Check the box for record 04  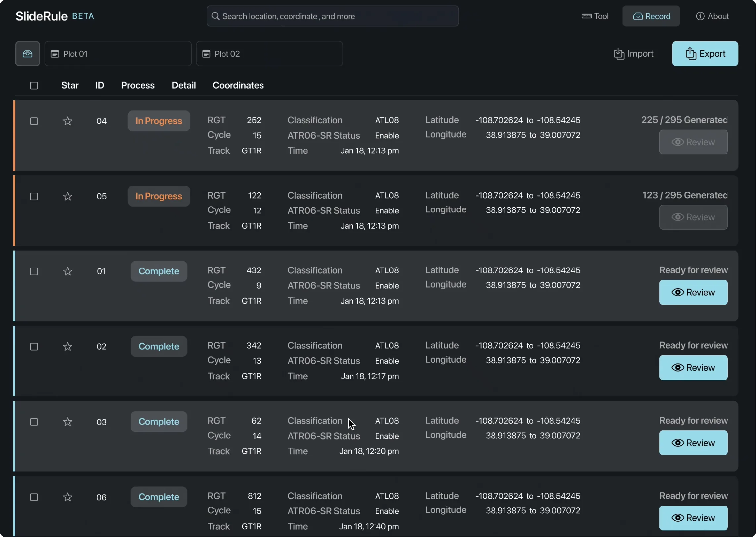tap(34, 121)
